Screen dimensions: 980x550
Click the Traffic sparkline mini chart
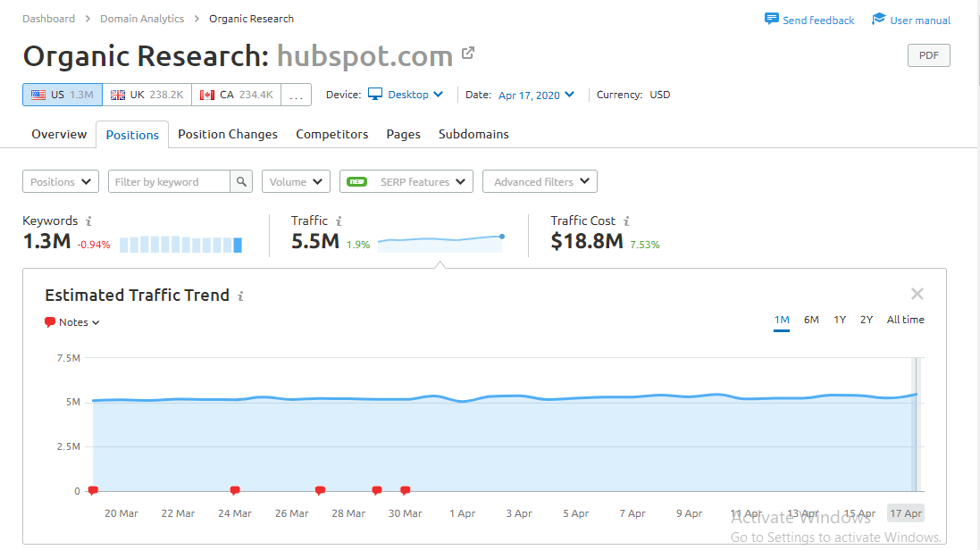point(440,243)
